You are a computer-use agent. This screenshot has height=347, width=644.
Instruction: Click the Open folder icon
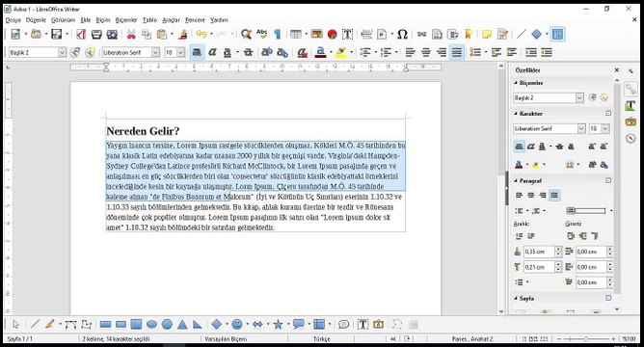(36, 34)
